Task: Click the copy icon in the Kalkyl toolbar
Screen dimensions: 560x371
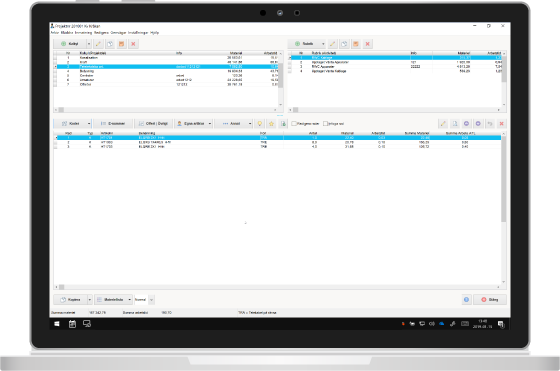Action: pyautogui.click(x=110, y=44)
